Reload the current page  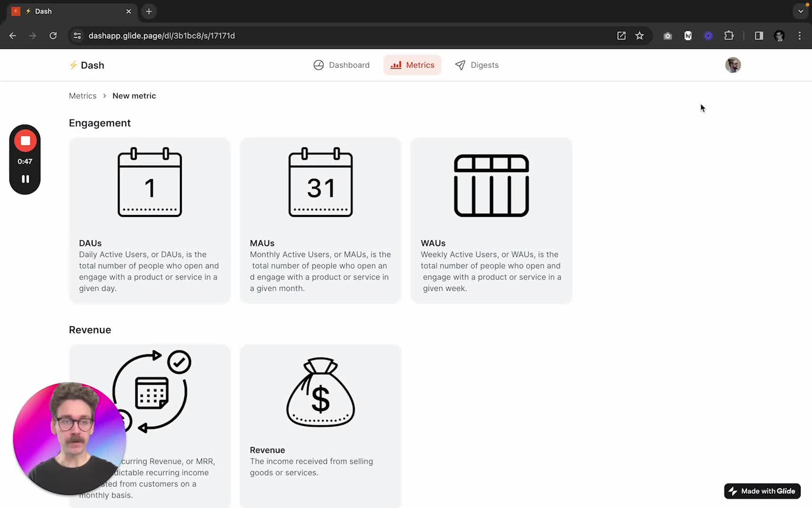[53, 36]
